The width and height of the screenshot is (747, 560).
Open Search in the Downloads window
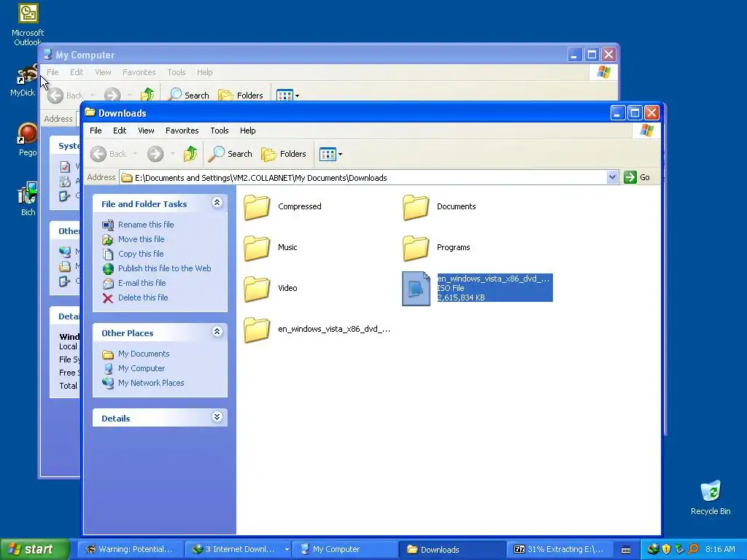[x=231, y=154]
